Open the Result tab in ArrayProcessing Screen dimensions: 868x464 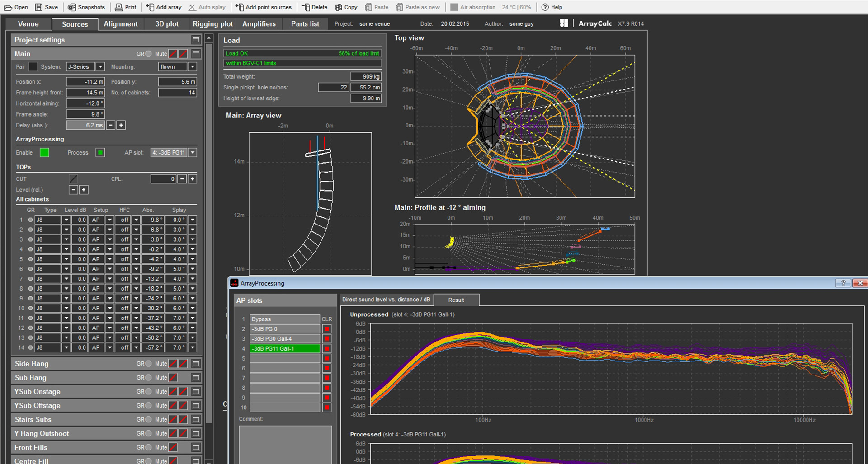pyautogui.click(x=456, y=300)
